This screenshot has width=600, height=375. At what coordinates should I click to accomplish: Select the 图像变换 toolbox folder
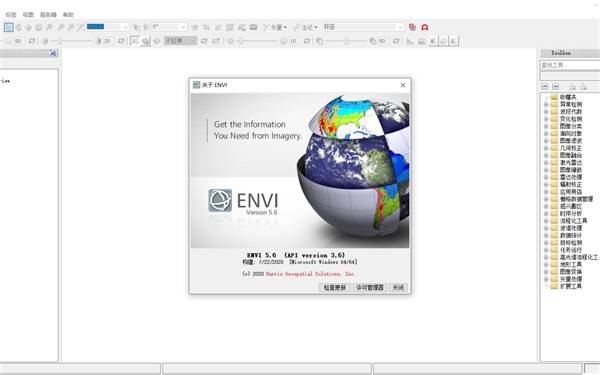click(571, 272)
